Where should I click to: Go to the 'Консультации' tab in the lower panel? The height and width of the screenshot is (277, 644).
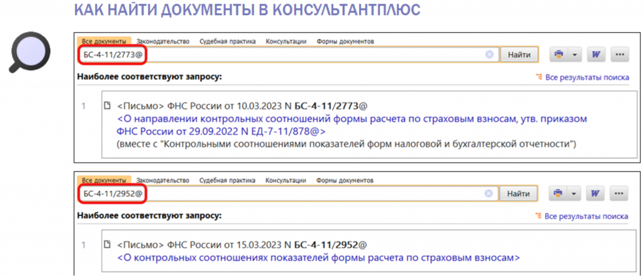pos(286,180)
